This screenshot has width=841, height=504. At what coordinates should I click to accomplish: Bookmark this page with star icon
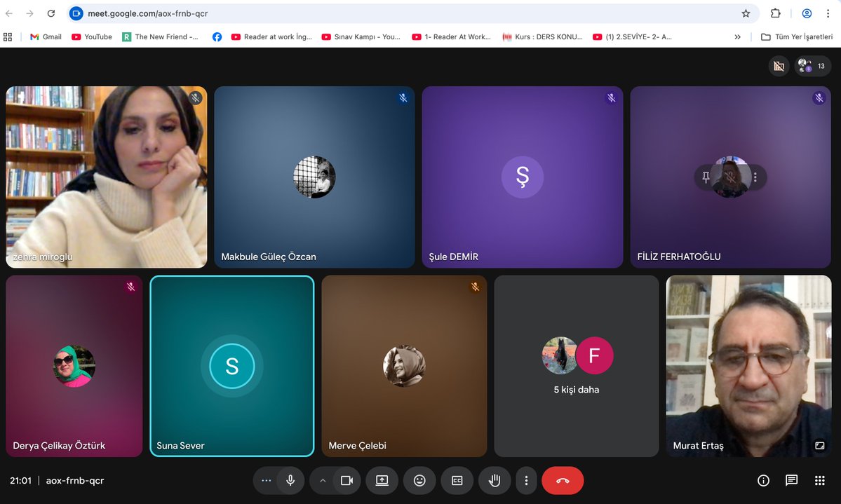click(746, 13)
